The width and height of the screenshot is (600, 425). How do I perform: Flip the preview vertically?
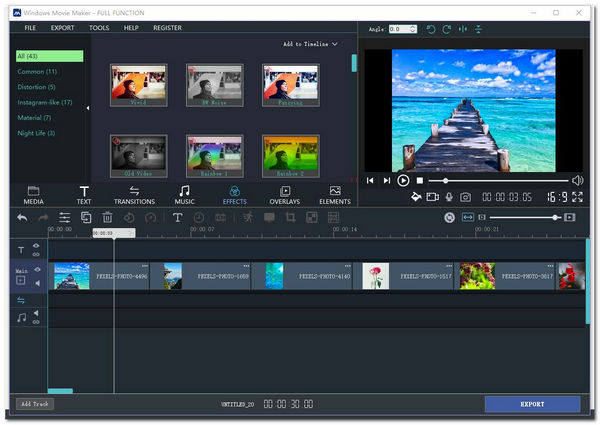[x=478, y=29]
